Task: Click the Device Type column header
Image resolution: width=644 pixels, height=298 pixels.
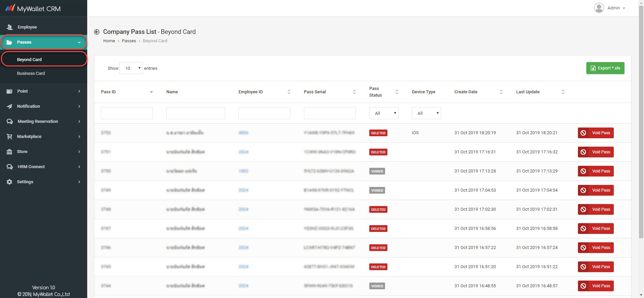Action: click(423, 92)
